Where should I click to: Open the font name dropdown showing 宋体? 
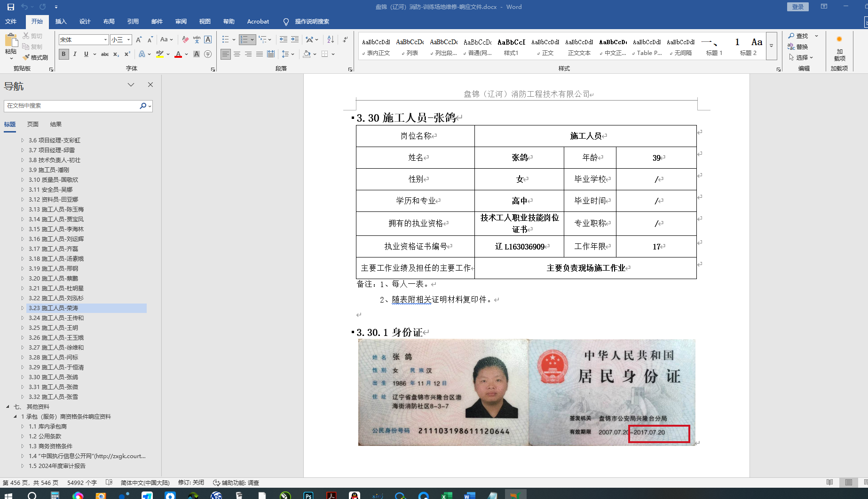point(105,40)
